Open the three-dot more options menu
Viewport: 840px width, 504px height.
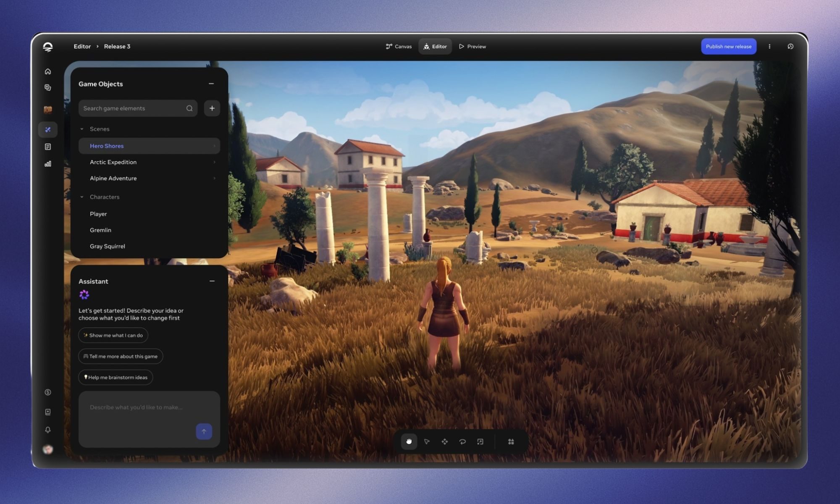[x=769, y=47]
